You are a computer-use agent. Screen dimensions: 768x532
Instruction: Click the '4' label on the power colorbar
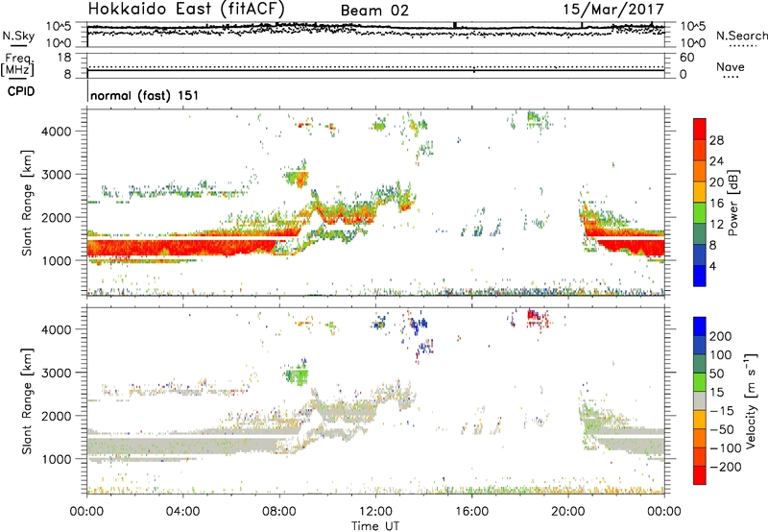713,266
